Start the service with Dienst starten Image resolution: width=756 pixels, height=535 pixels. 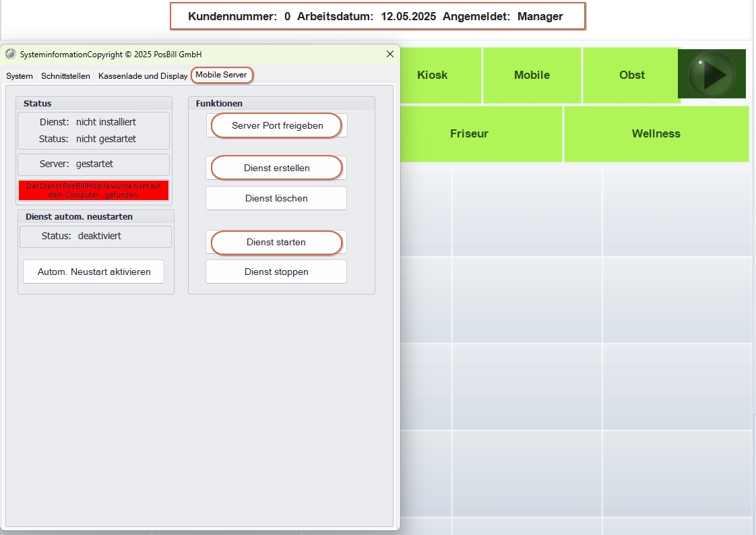click(276, 242)
